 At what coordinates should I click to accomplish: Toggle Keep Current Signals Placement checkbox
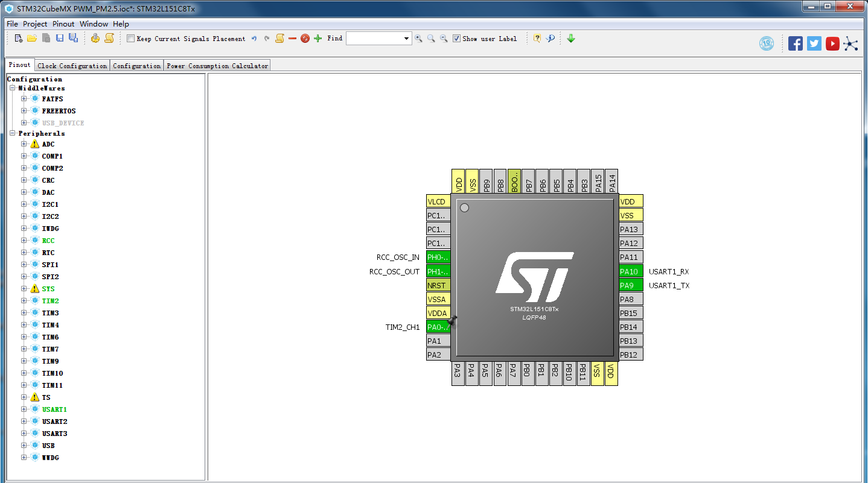click(131, 39)
